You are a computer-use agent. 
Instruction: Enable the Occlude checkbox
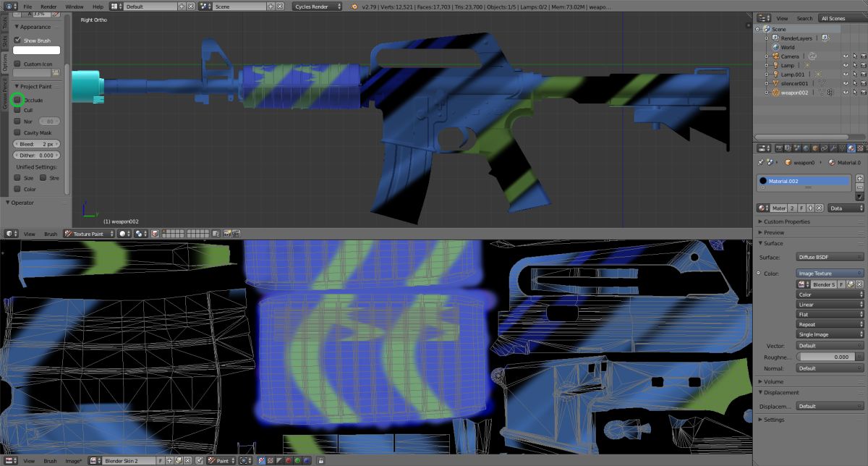17,100
